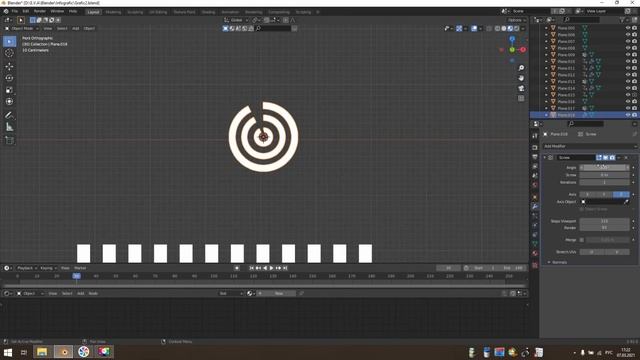
Task: Click the blue Z axis on the navigation gizmo
Action: (512, 39)
